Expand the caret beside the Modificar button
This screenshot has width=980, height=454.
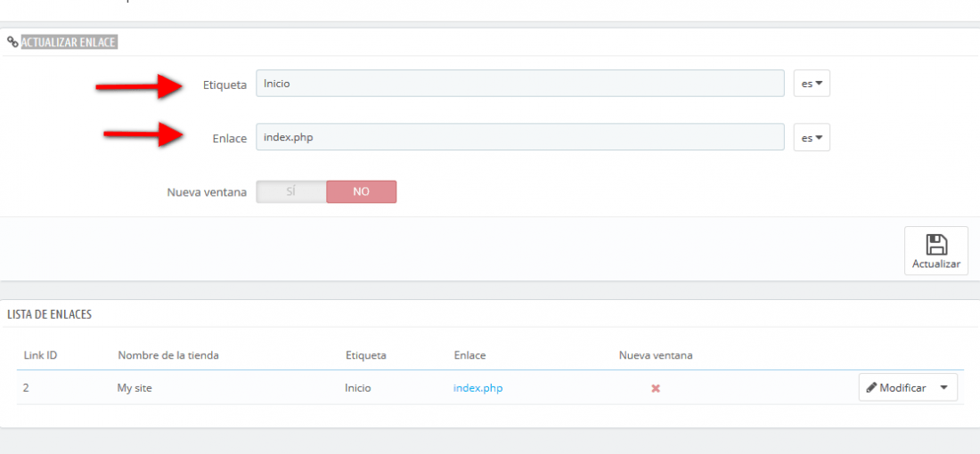pos(943,387)
